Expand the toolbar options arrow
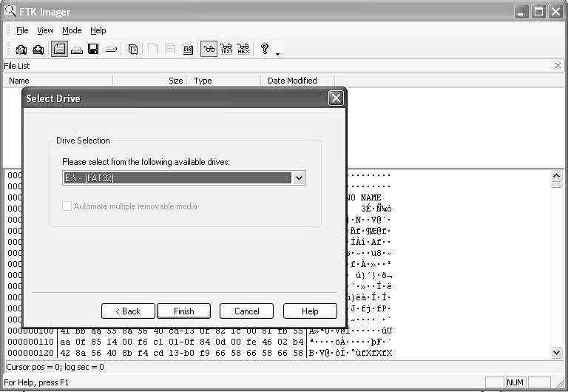The image size is (568, 392). (x=277, y=53)
